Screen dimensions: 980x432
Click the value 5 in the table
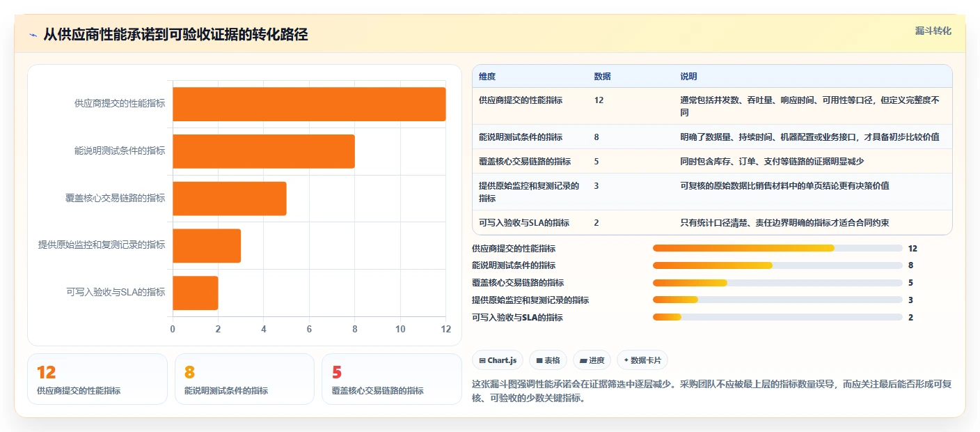[x=596, y=162]
